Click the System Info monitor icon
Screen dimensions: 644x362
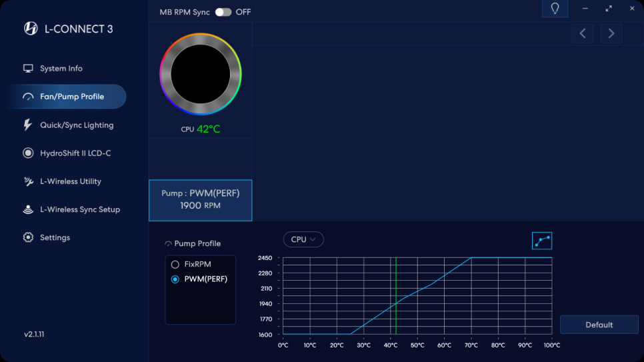28,69
